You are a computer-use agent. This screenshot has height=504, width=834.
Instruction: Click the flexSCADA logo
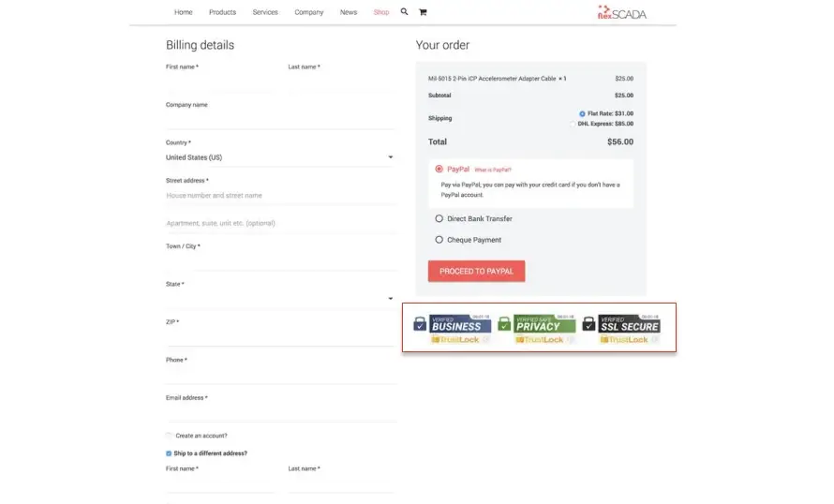click(622, 12)
